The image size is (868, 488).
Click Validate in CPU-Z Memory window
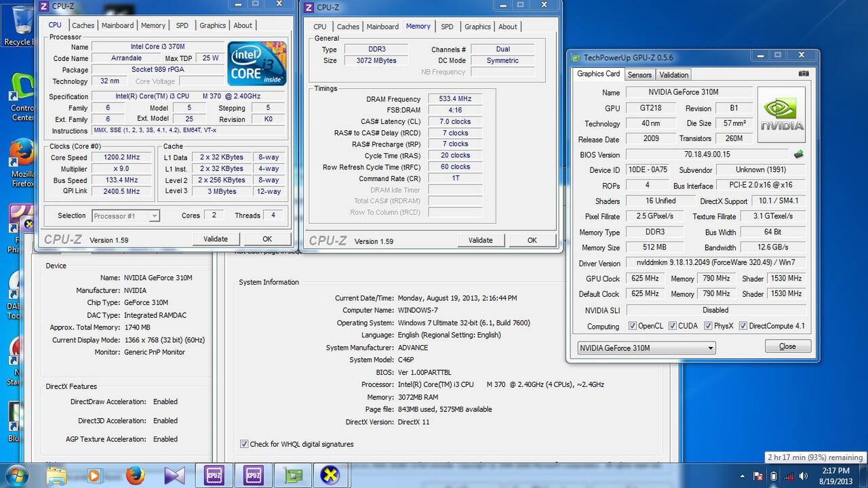click(x=481, y=240)
